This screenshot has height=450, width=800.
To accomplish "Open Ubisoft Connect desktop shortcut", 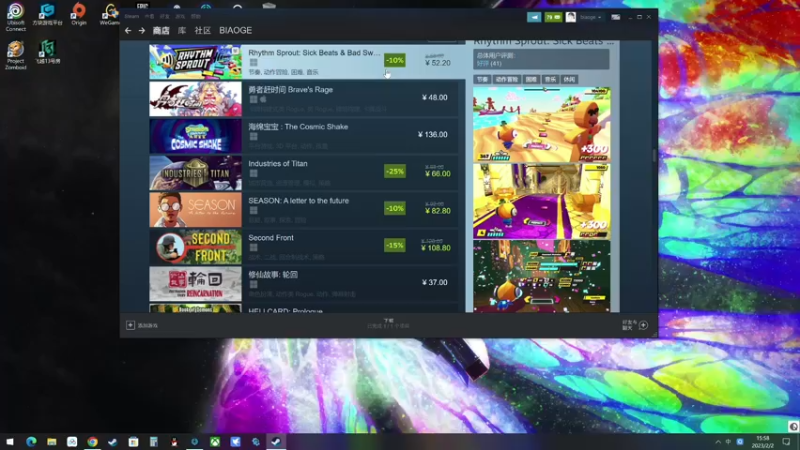I will 15,16.
